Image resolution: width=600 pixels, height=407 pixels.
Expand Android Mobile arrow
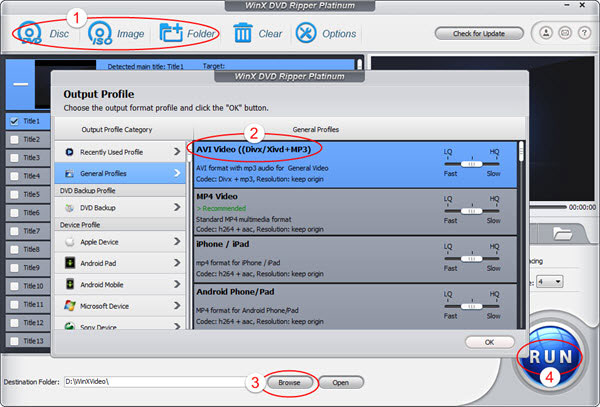pos(177,284)
